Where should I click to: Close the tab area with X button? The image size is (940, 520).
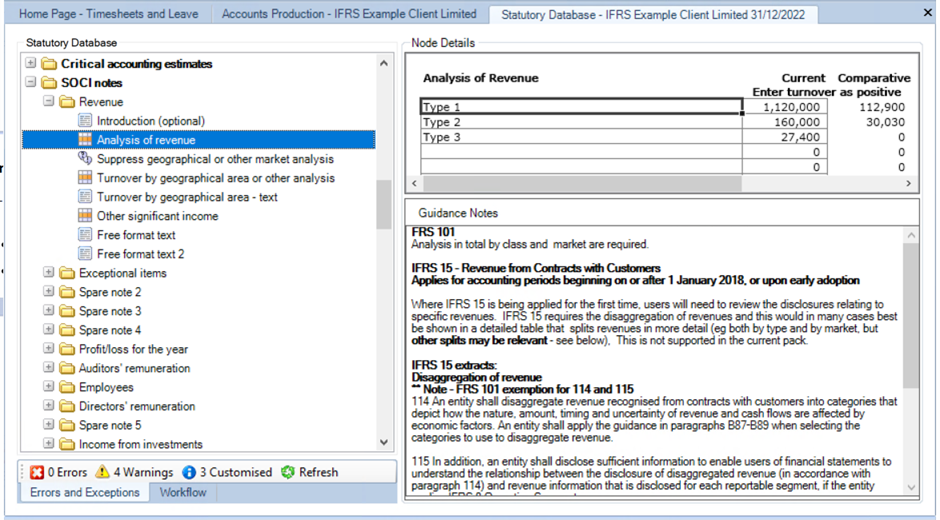tap(927, 13)
